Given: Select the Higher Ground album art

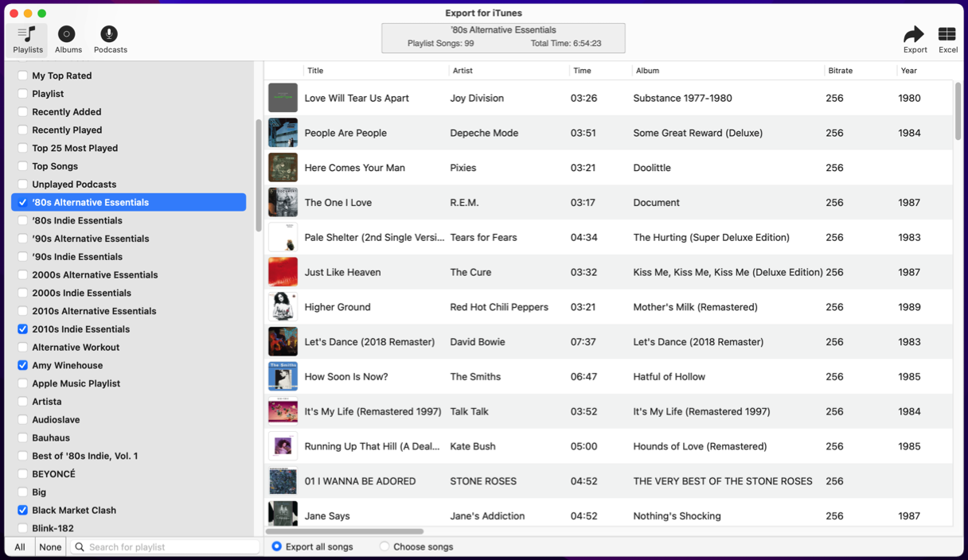Looking at the screenshot, I should tap(283, 307).
